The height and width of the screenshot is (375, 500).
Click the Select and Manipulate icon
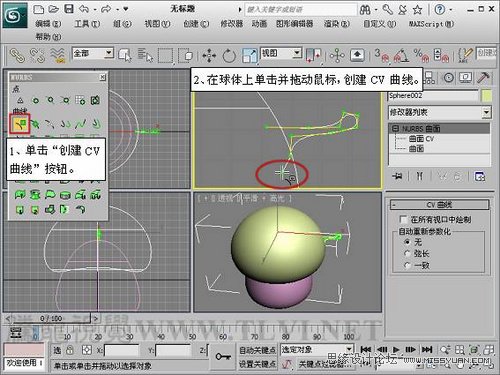point(337,55)
